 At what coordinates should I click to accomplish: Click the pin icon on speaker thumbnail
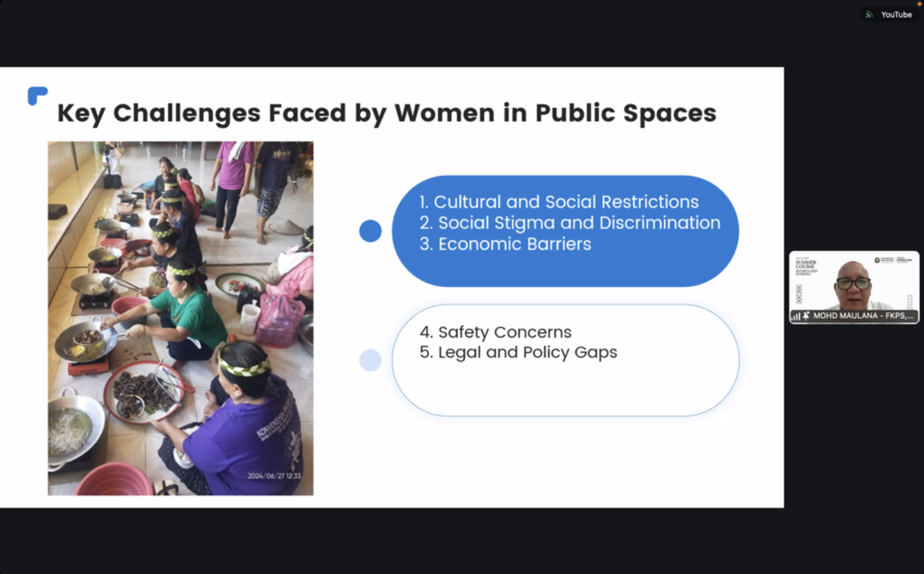click(x=806, y=316)
